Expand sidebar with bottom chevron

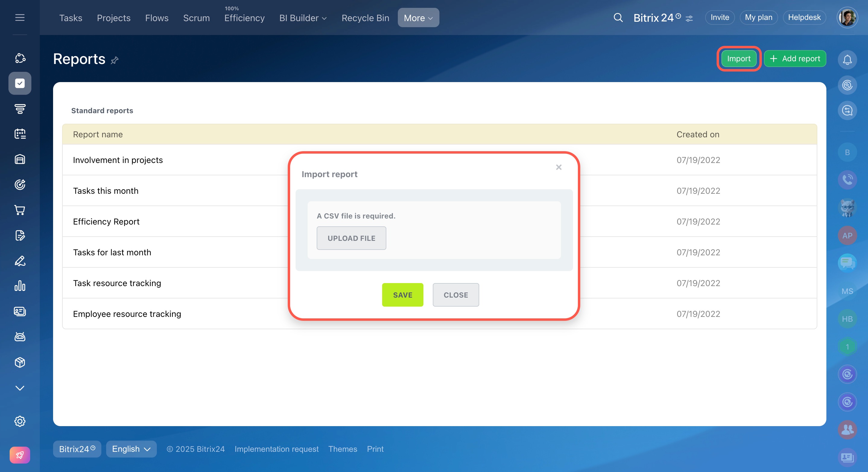(20, 388)
